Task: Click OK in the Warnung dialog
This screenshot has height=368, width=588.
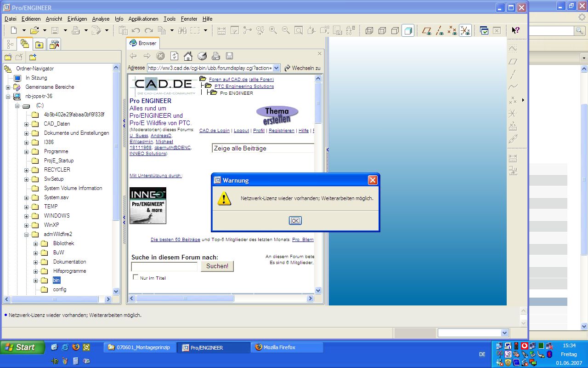Action: click(x=295, y=220)
